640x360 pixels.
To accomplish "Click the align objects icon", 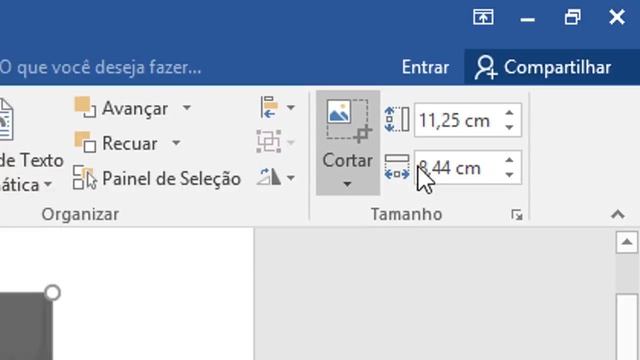I will pos(269,107).
